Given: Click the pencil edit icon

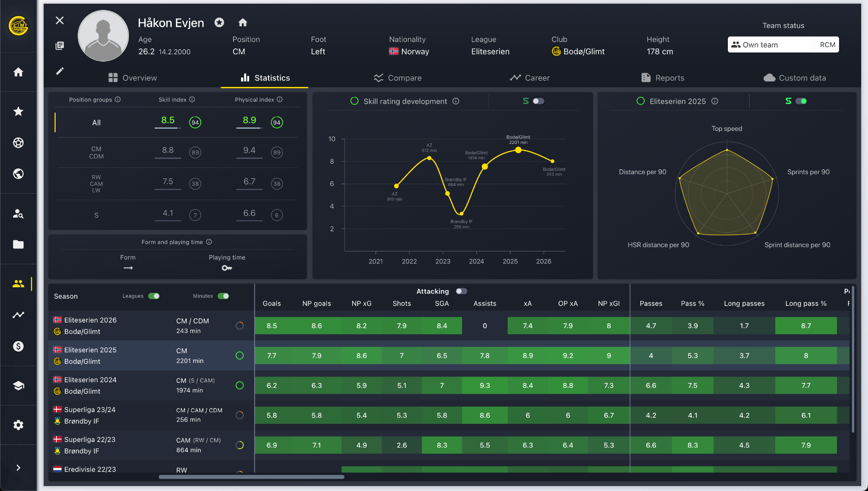Looking at the screenshot, I should tap(60, 71).
